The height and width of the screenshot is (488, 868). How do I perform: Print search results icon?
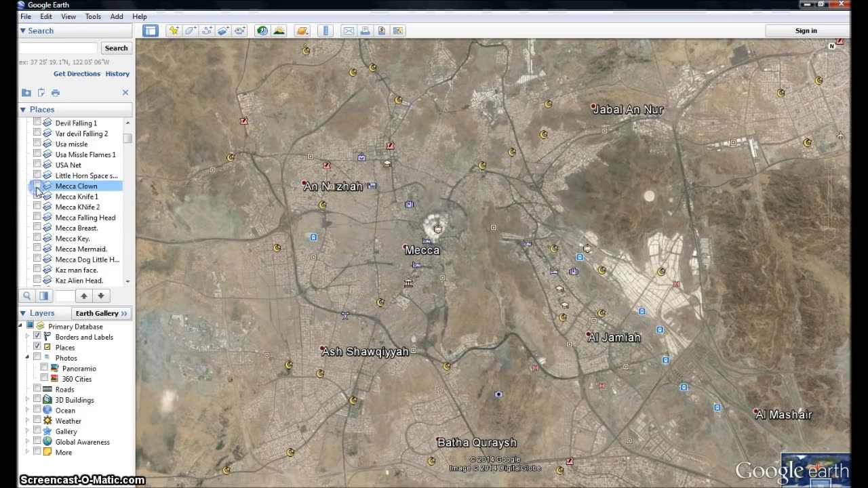pyautogui.click(x=56, y=92)
